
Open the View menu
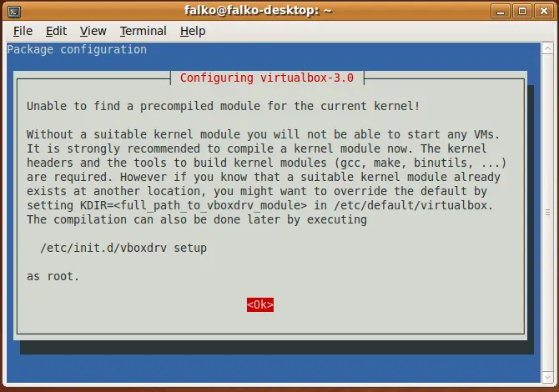93,32
